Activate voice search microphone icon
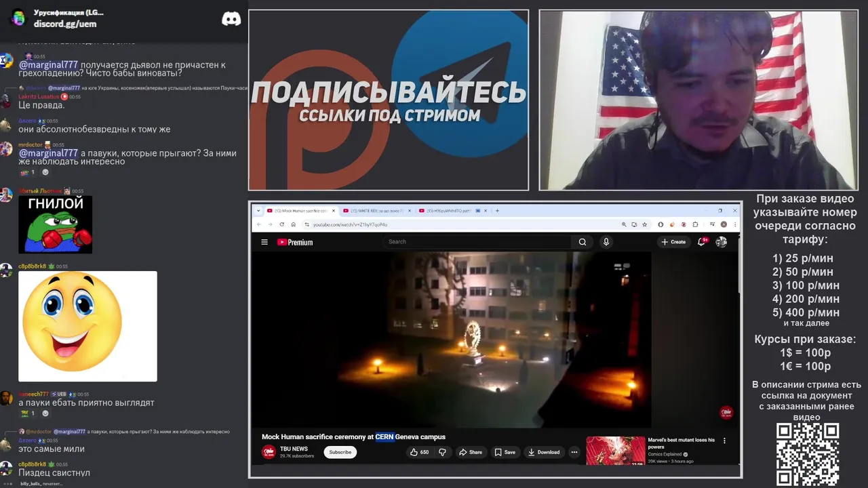 (x=606, y=242)
